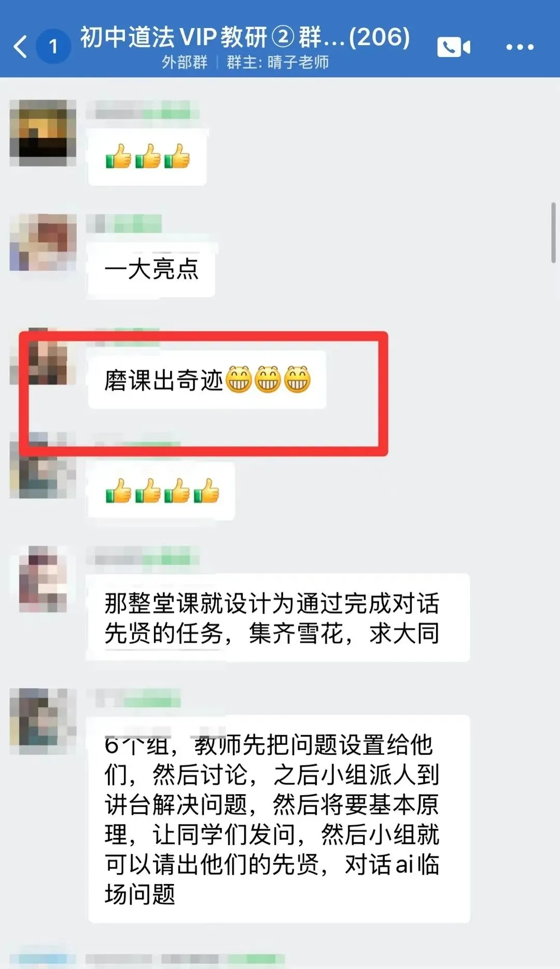
Task: Select the message 磨课出奇迹
Action: pos(207,379)
